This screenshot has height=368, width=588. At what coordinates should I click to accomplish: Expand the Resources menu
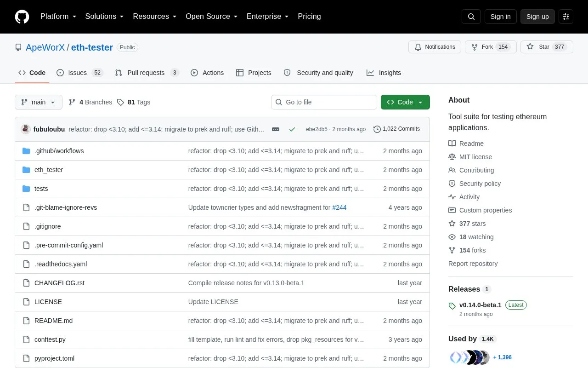tap(155, 17)
